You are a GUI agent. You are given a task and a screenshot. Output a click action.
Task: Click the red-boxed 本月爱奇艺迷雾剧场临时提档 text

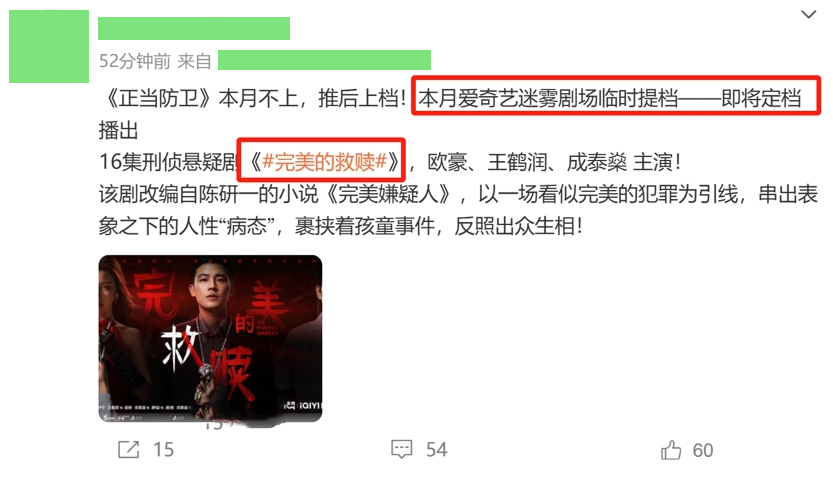(549, 98)
